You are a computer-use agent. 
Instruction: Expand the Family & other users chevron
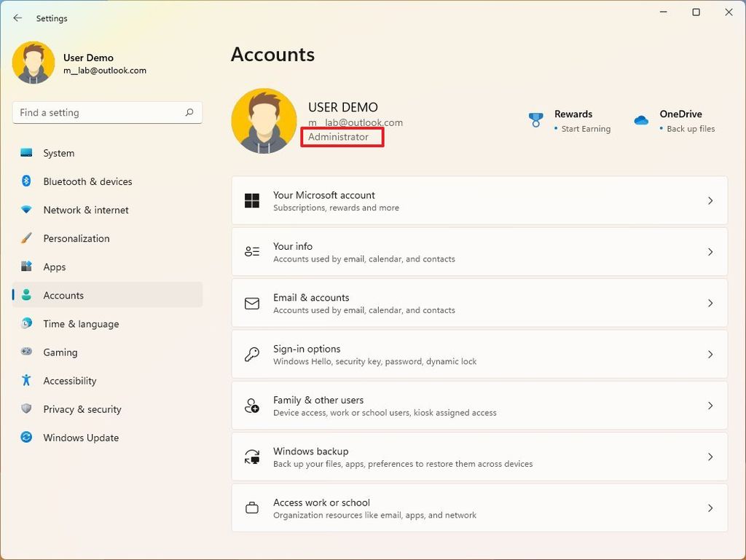tap(710, 406)
